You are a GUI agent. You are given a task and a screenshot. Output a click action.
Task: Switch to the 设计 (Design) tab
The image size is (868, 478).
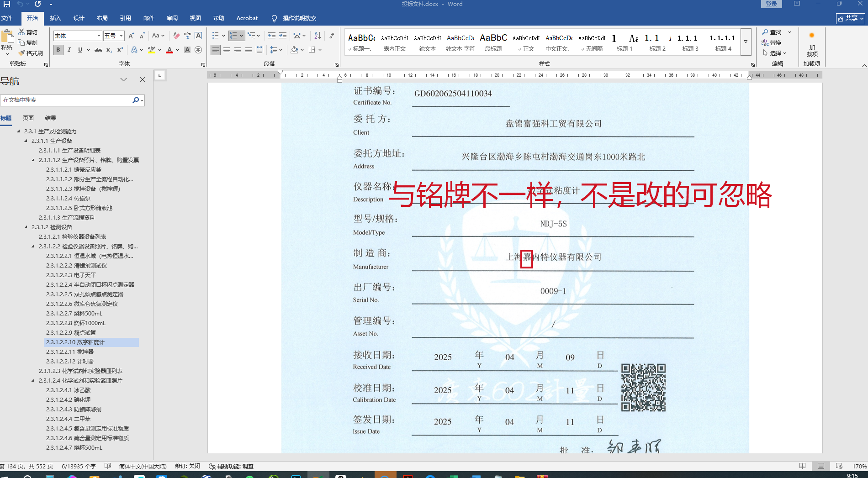pos(79,18)
